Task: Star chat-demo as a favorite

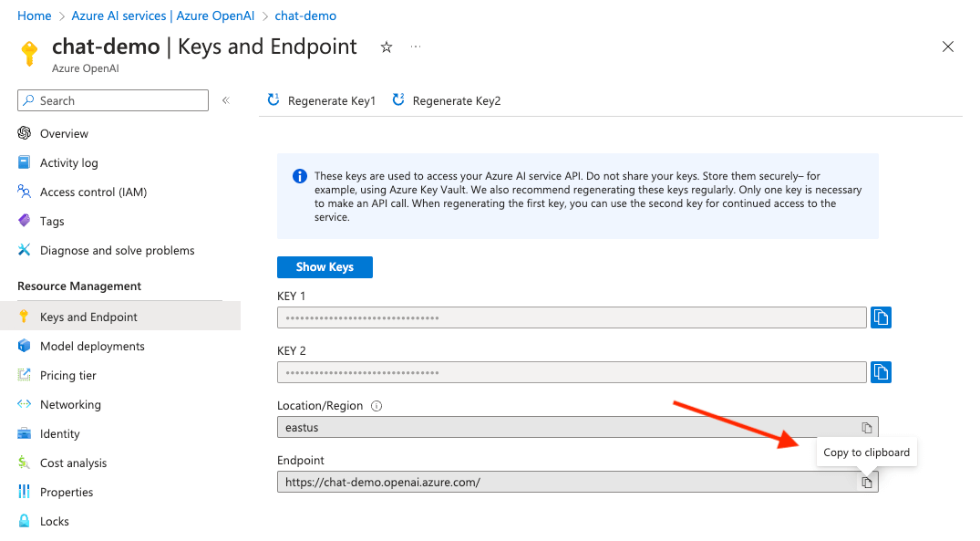Action: tap(386, 47)
